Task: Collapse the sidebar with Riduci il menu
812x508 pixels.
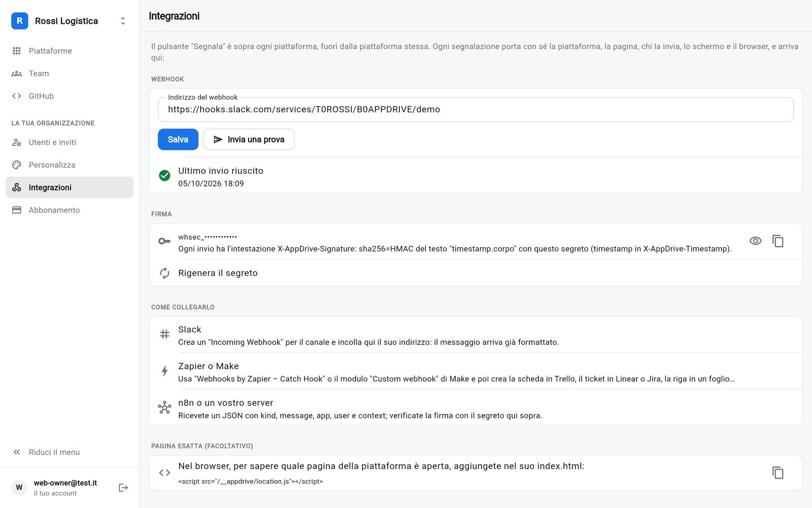Action: 70,452
